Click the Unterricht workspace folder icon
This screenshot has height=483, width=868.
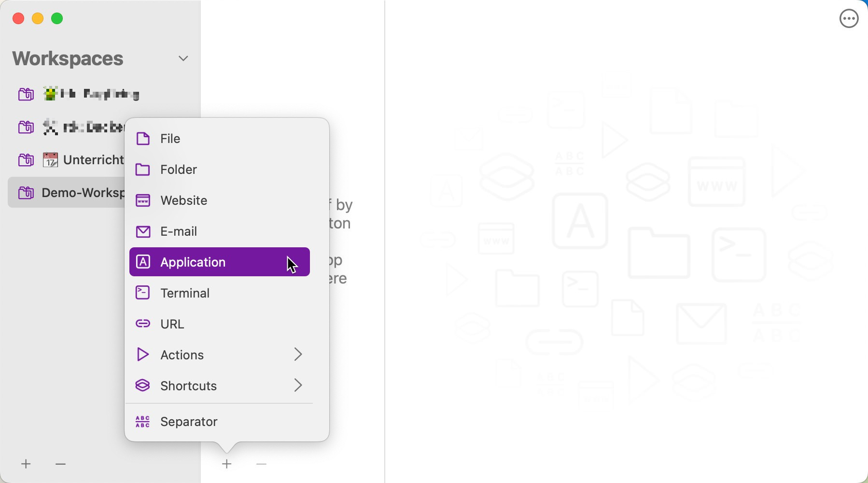click(x=26, y=160)
